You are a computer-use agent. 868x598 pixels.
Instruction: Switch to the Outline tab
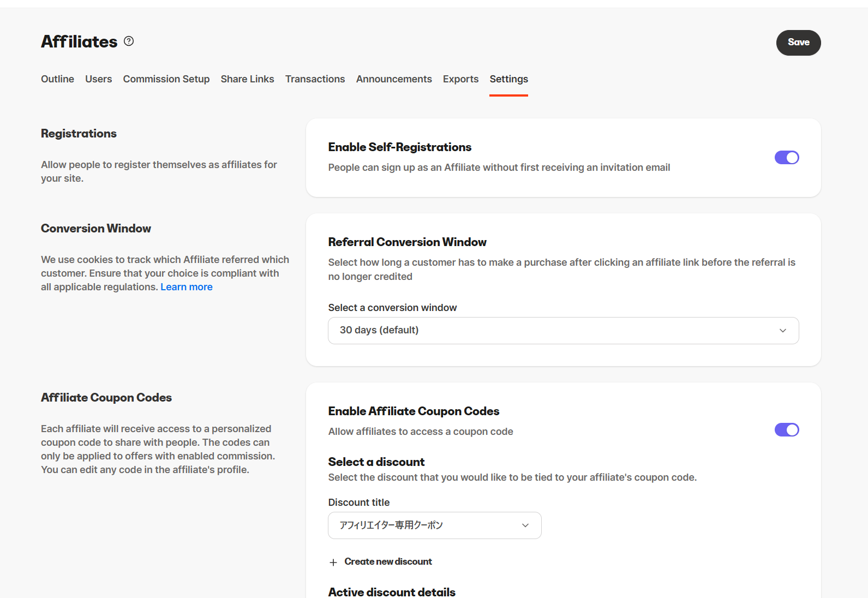[57, 79]
